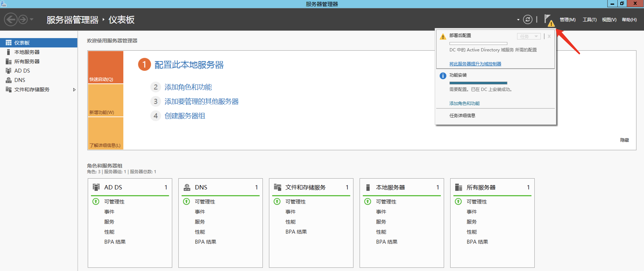
Task: Expand File and Storage Services submenu
Action: [x=74, y=89]
